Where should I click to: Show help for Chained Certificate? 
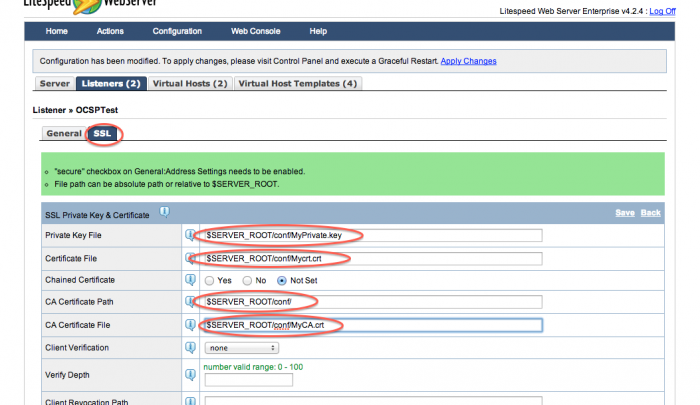pyautogui.click(x=190, y=280)
